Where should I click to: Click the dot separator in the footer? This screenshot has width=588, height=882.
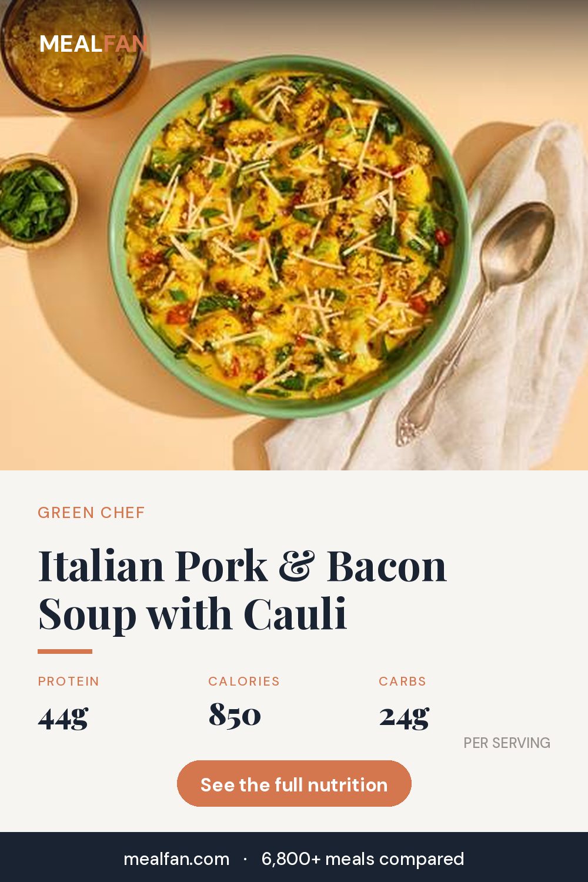click(x=245, y=860)
